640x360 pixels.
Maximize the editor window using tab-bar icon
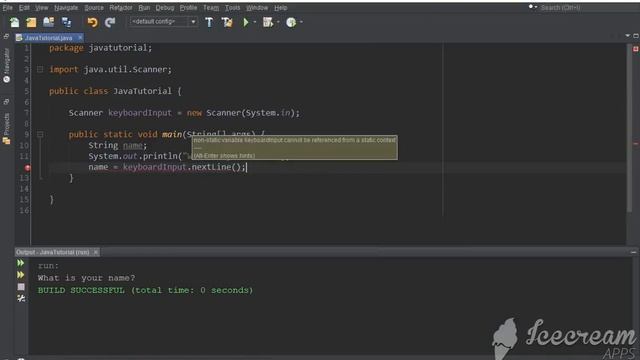point(636,36)
